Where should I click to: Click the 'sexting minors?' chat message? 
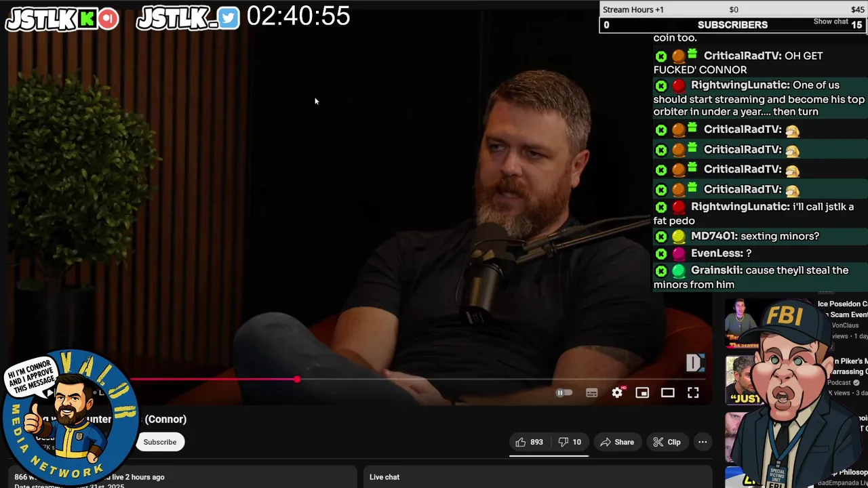tap(780, 236)
